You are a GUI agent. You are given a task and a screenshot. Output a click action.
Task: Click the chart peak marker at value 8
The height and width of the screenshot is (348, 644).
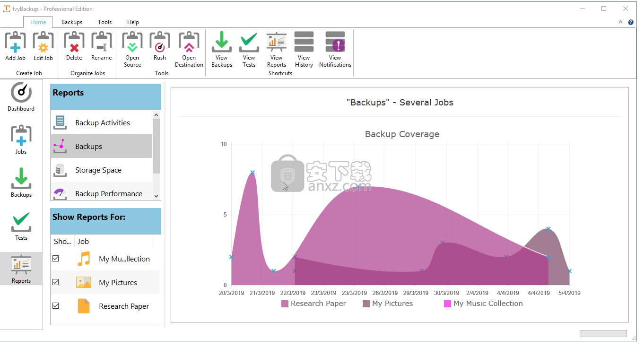(252, 173)
